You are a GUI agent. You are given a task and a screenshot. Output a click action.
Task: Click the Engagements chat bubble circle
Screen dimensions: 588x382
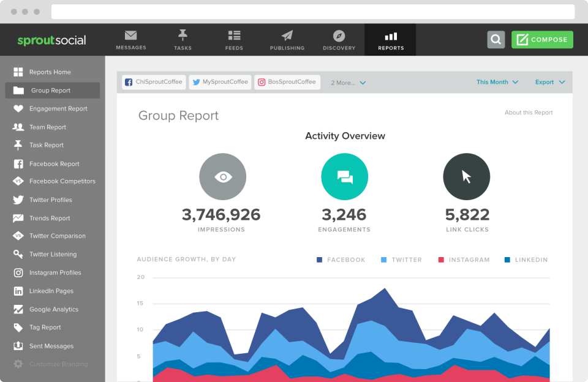pyautogui.click(x=345, y=176)
